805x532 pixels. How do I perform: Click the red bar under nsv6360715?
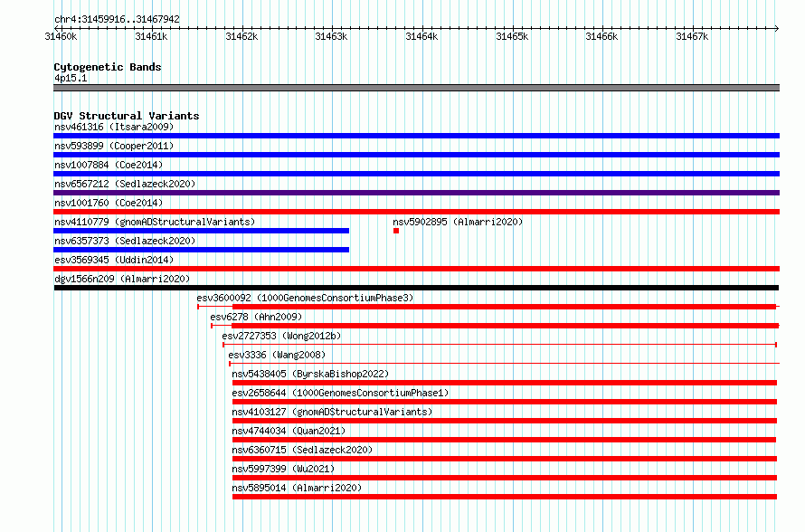click(505, 459)
